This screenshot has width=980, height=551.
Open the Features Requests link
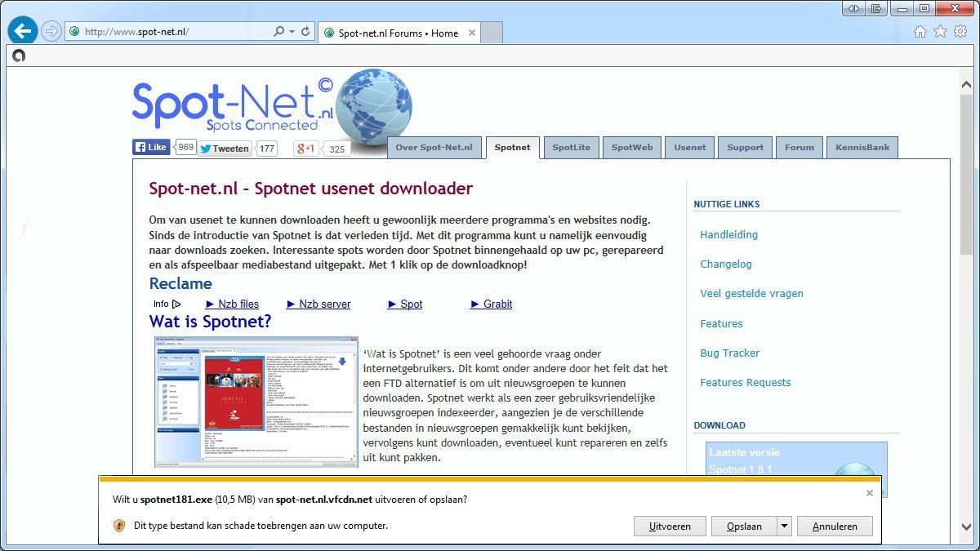click(745, 382)
